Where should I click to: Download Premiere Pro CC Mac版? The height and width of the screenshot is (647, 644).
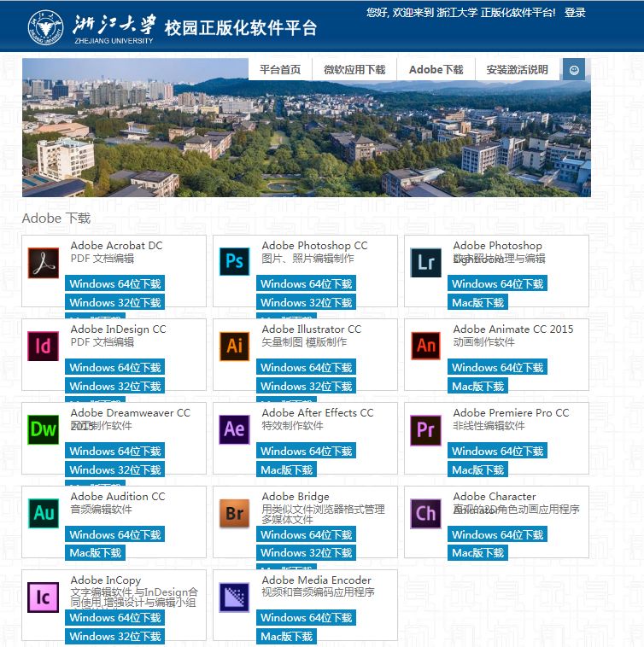(x=477, y=469)
